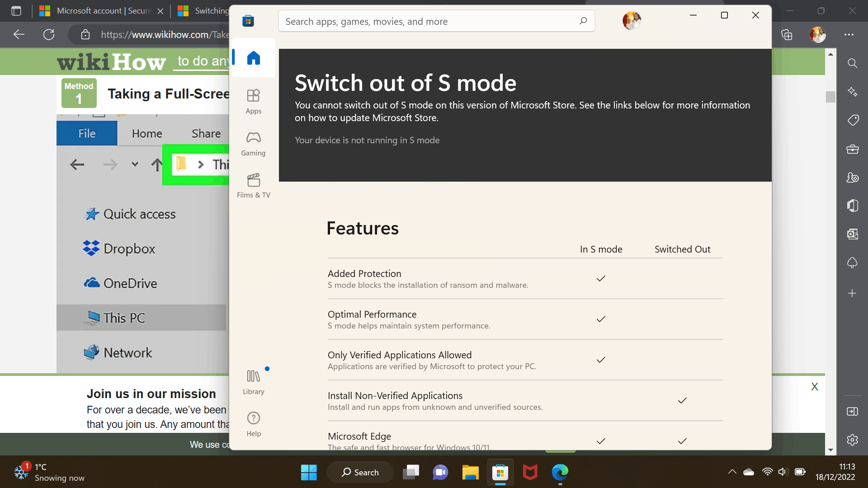The image size is (868, 488).
Task: Open Edge sidebar settings gear
Action: pos(852,440)
